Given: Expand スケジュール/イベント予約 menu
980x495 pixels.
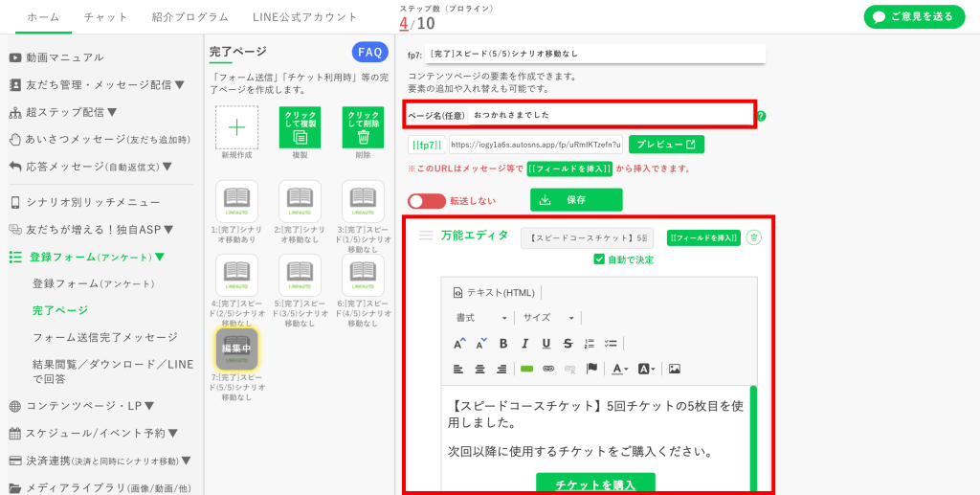Looking at the screenshot, I should tap(95, 433).
